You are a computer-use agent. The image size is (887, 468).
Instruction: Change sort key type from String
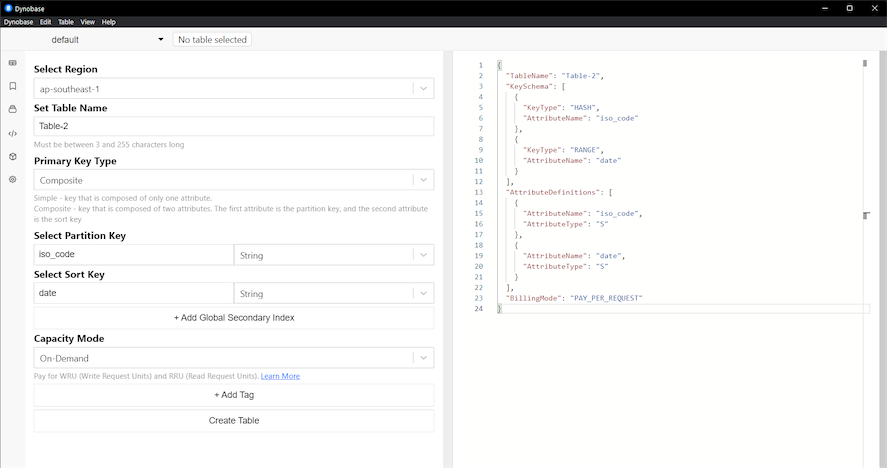[333, 293]
